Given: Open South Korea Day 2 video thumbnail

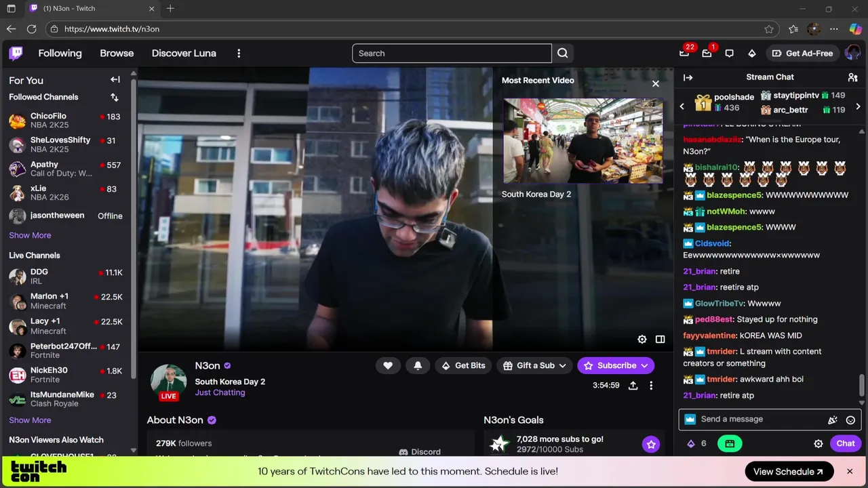Looking at the screenshot, I should point(583,140).
